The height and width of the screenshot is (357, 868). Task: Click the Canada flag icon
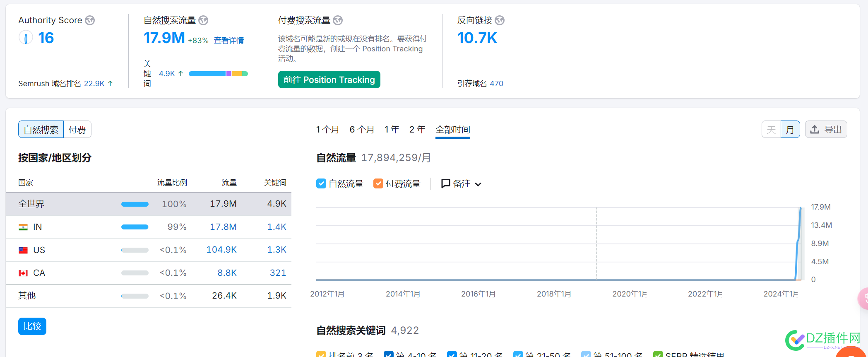coord(23,273)
